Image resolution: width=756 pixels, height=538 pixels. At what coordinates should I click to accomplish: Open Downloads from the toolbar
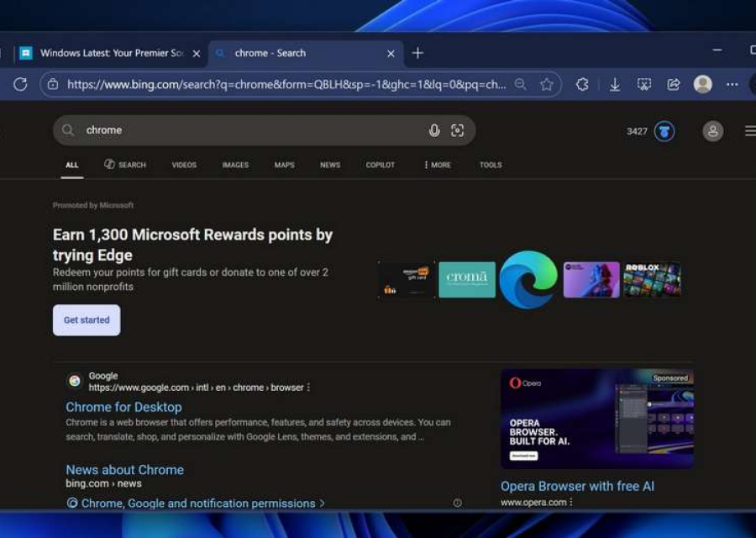click(615, 84)
